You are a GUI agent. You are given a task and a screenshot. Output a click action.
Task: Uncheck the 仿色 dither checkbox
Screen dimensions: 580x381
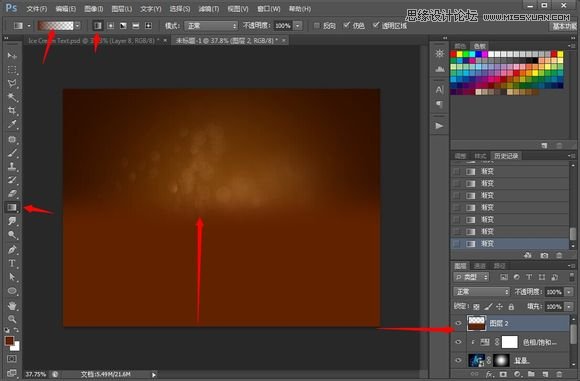coord(346,26)
